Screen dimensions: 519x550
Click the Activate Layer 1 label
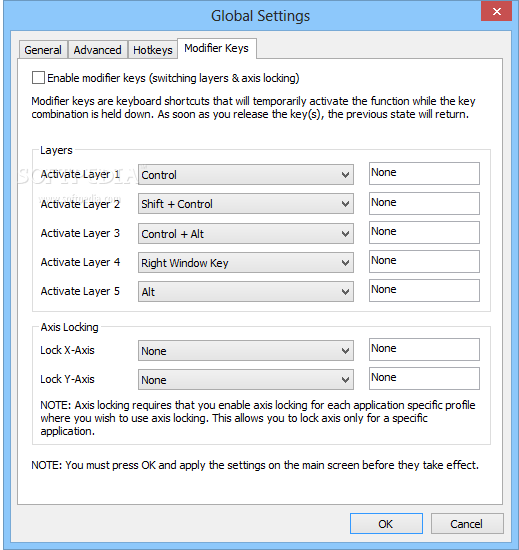coord(80,174)
